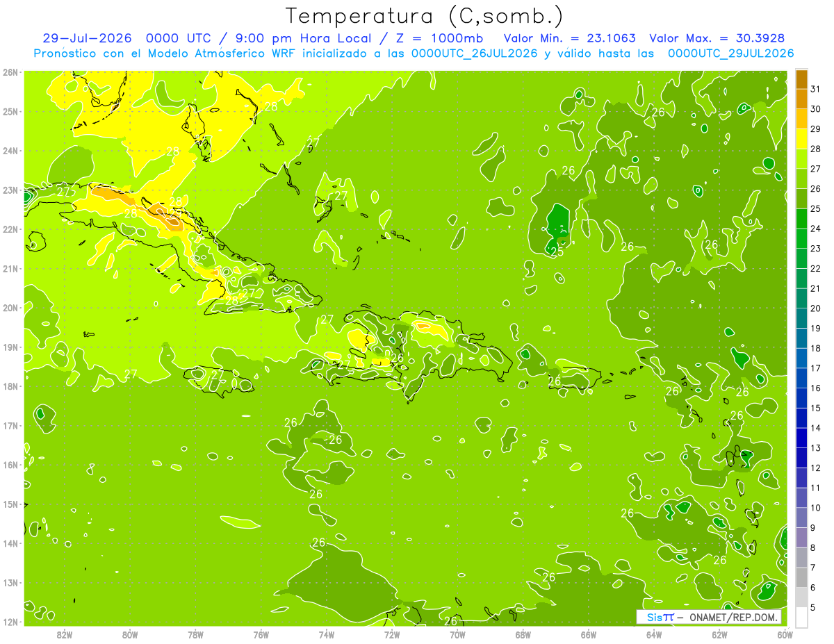Click the longitude label '68W'
Viewport: 834px width, 644px height.
coord(523,634)
